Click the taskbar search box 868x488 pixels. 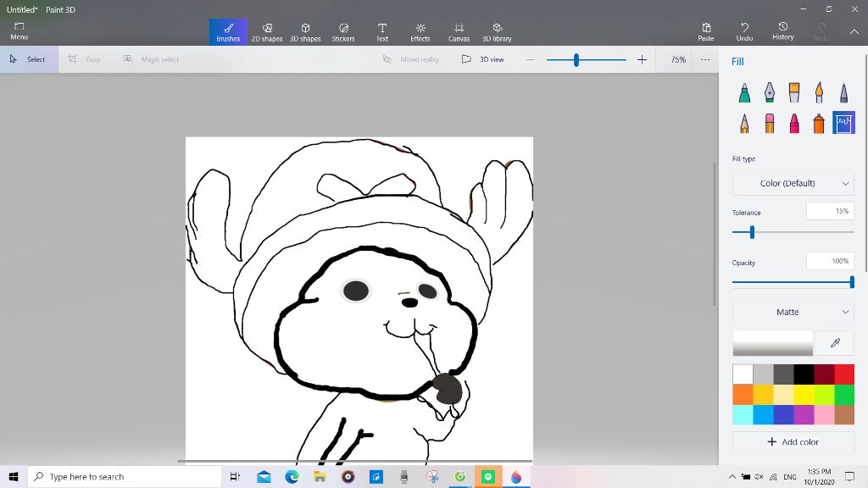point(125,476)
